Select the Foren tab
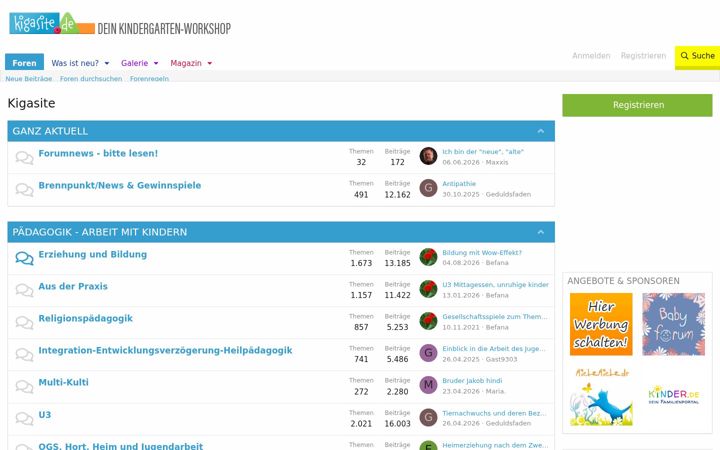The image size is (720, 450). (x=24, y=62)
